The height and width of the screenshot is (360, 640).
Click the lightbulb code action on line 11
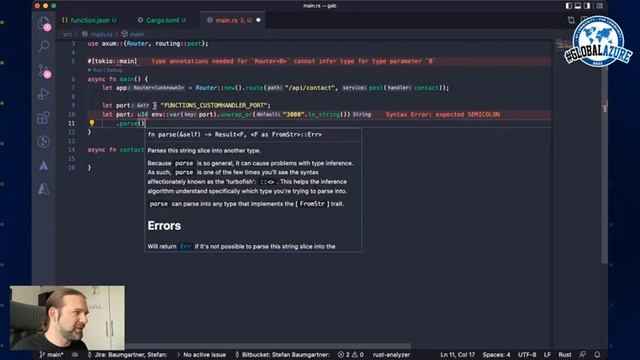point(92,123)
